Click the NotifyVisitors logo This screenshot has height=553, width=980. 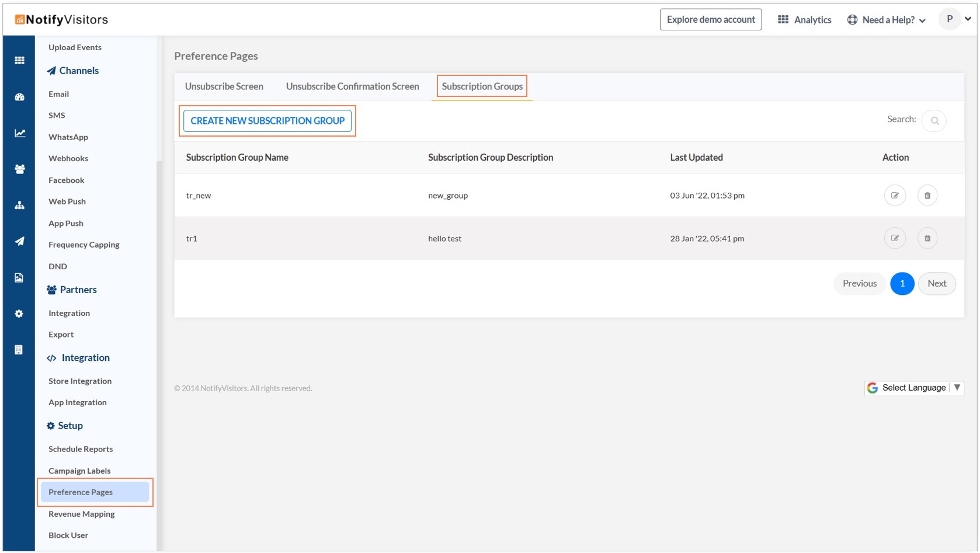point(61,20)
